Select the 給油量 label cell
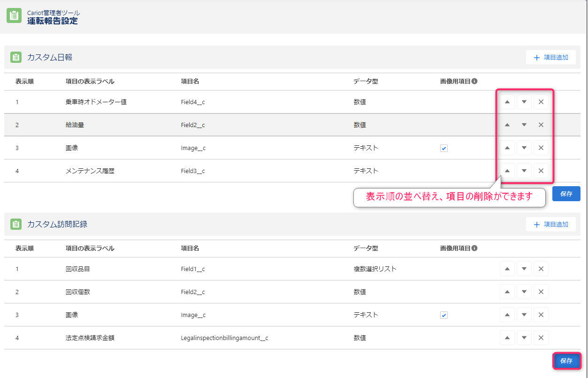The width and height of the screenshot is (588, 378). point(75,125)
